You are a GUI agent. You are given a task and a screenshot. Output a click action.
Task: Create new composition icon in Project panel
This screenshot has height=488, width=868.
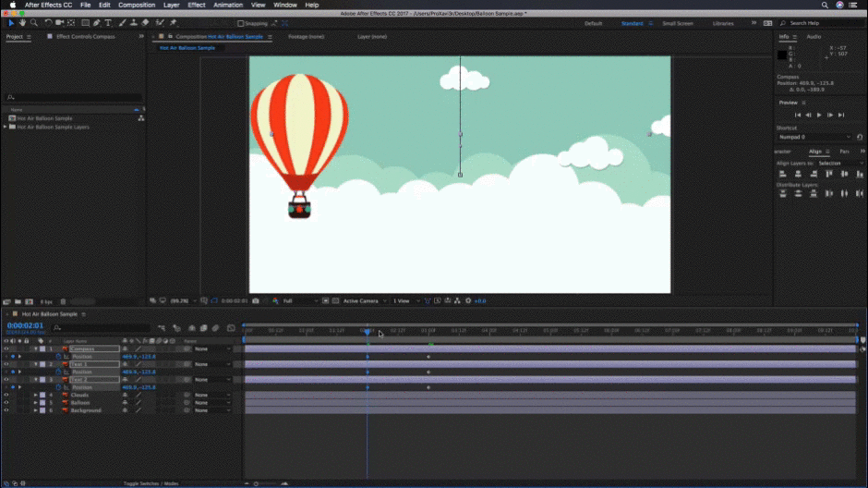point(29,302)
